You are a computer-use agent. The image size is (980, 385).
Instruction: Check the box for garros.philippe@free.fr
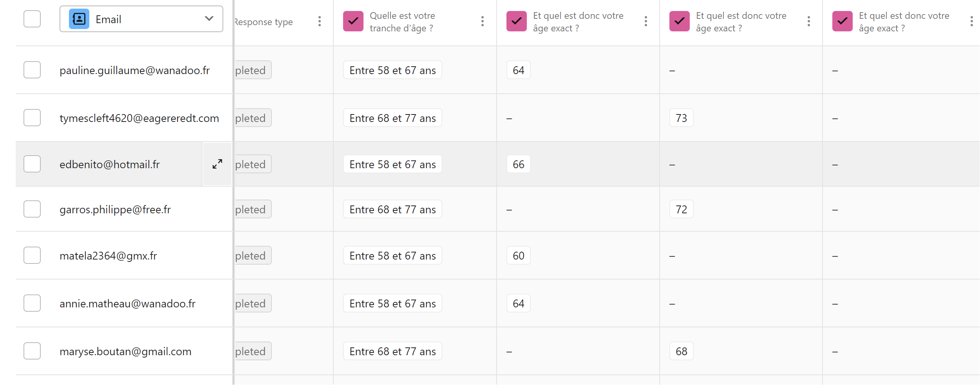point(32,209)
